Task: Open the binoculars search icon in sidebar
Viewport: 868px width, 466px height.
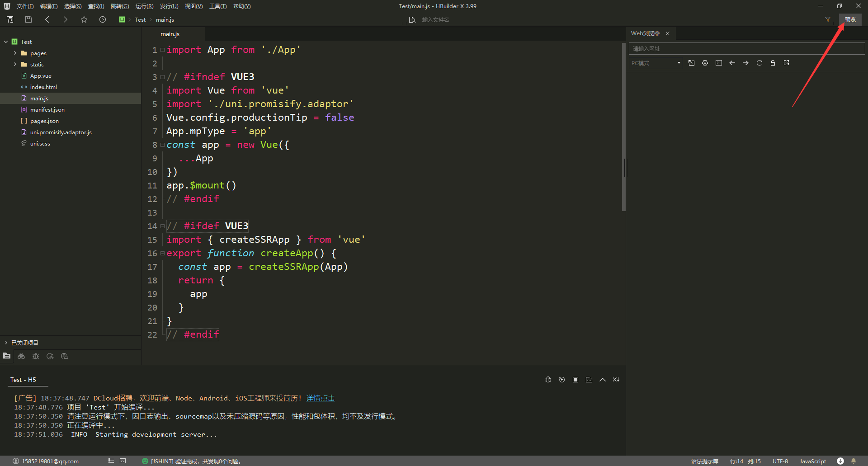Action: pos(21,356)
